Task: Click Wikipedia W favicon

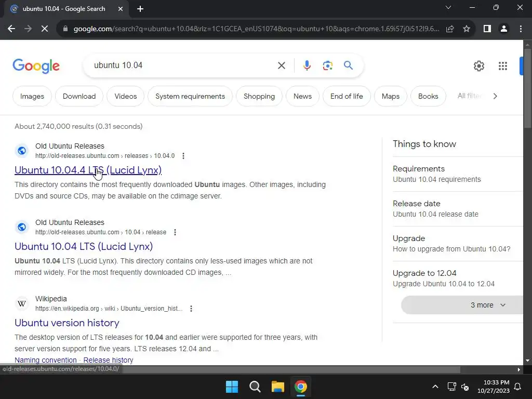Action: (22, 303)
